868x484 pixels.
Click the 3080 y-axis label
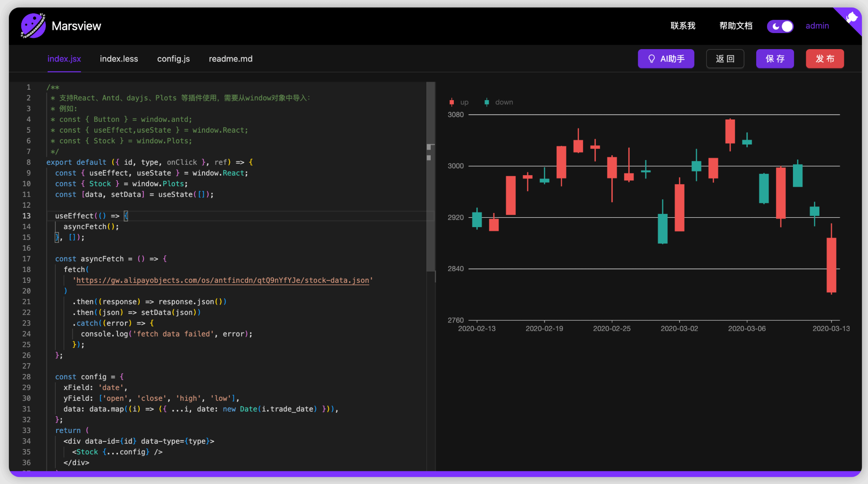tap(456, 115)
